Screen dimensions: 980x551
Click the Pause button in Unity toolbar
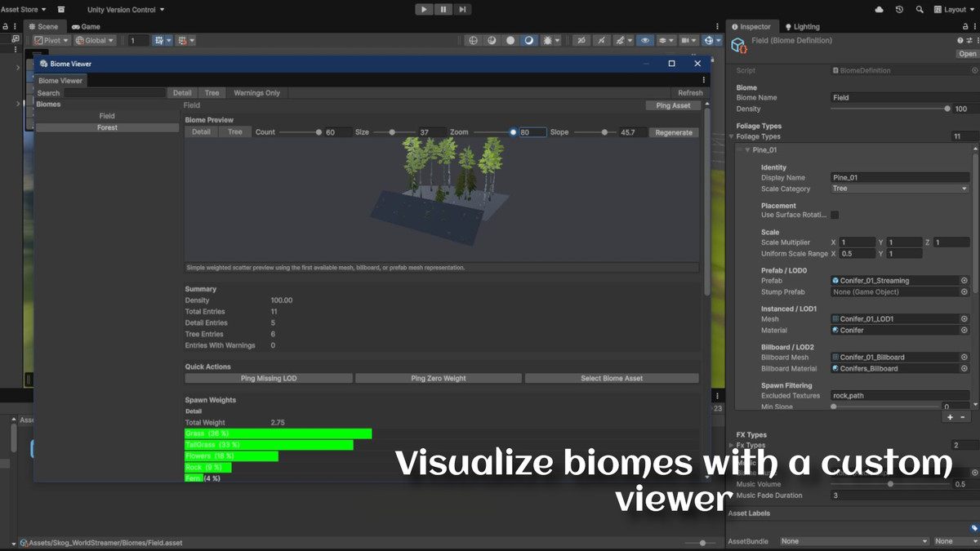443,9
